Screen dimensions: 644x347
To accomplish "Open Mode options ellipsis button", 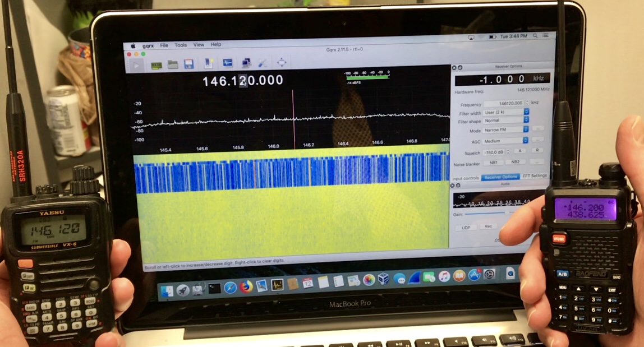I will pyautogui.click(x=537, y=129).
